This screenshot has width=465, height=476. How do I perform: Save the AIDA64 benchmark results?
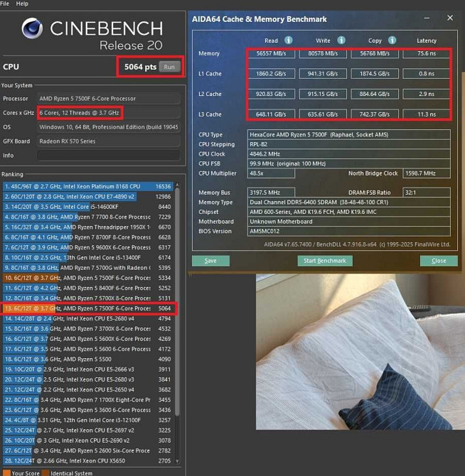click(210, 261)
